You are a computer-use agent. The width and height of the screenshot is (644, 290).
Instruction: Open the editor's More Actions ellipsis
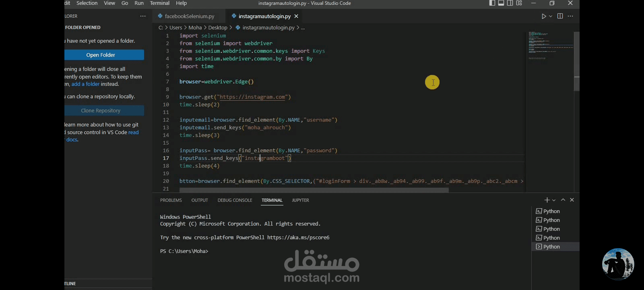click(570, 16)
